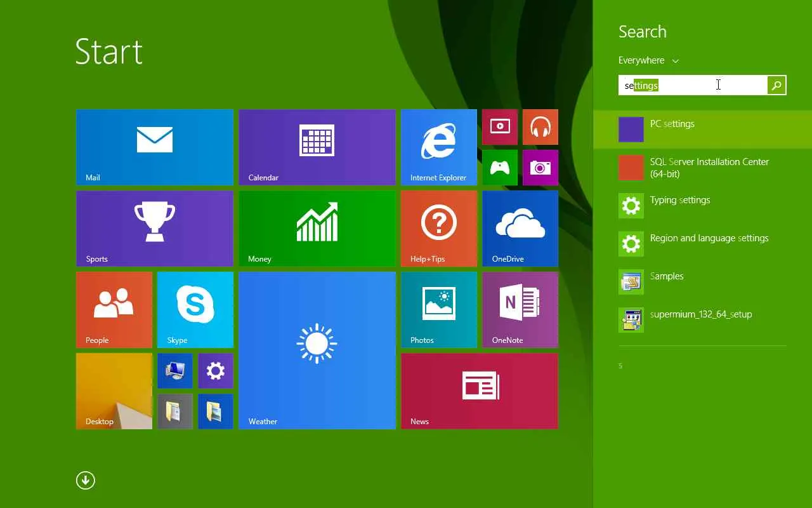812x508 pixels.
Task: Click inside the search text box
Action: (693, 85)
